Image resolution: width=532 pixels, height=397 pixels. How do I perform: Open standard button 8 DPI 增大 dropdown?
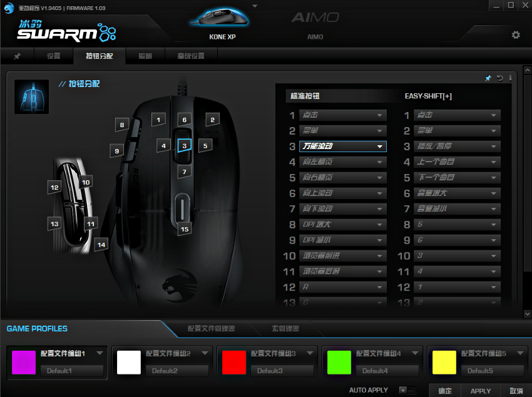(343, 224)
